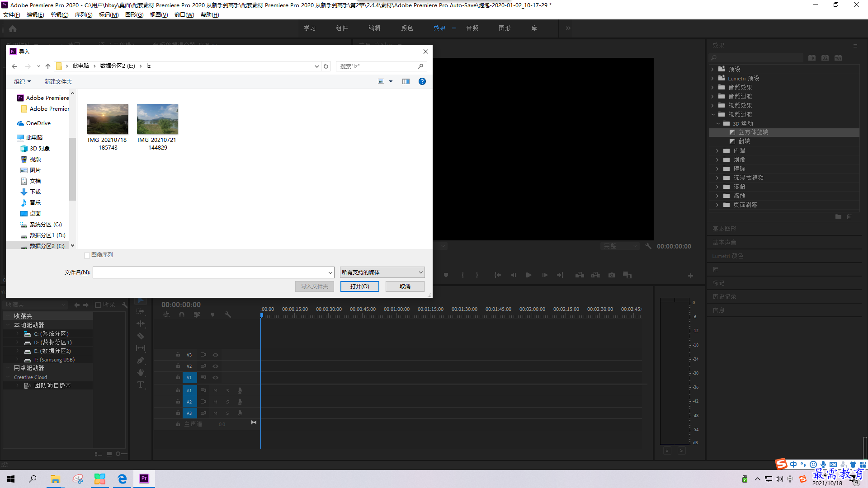Screen dimensions: 868x488
Task: Solo audio track A2
Action: pyautogui.click(x=228, y=402)
